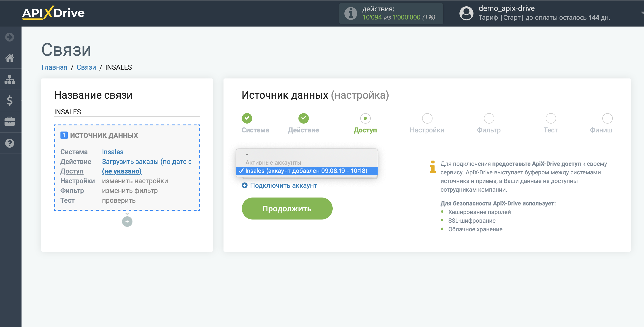Open connections sitemap icon in sidebar
Screen dimensions: 644x327
coord(10,79)
